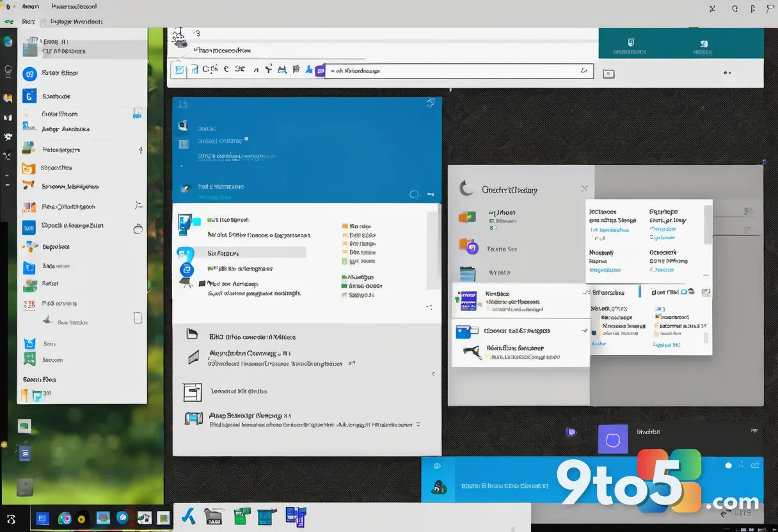
Task: Open the blue circle "09" icon in left panel
Action: coord(29,74)
